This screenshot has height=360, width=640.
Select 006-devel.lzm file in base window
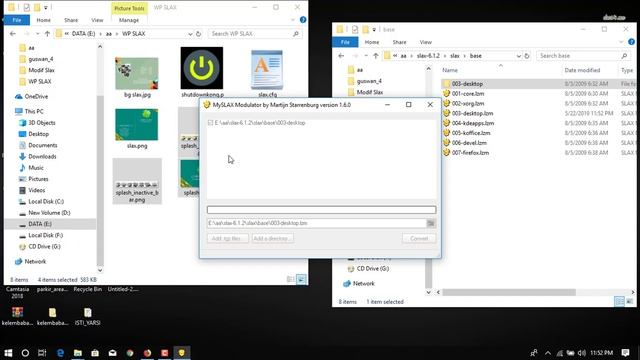pos(469,143)
